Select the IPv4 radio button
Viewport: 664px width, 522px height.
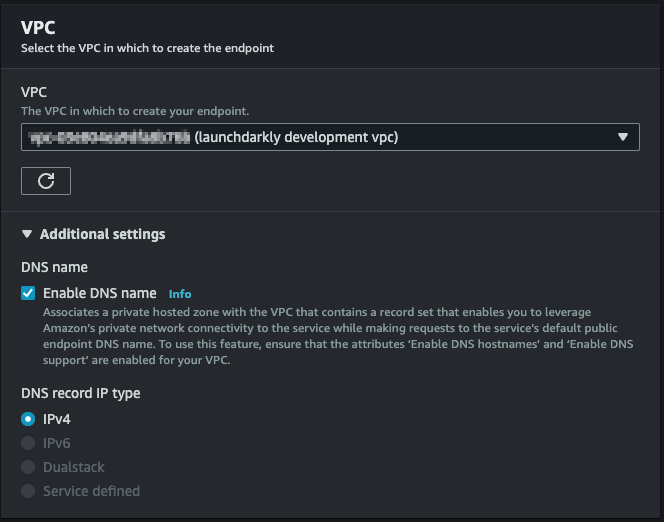tap(28, 419)
